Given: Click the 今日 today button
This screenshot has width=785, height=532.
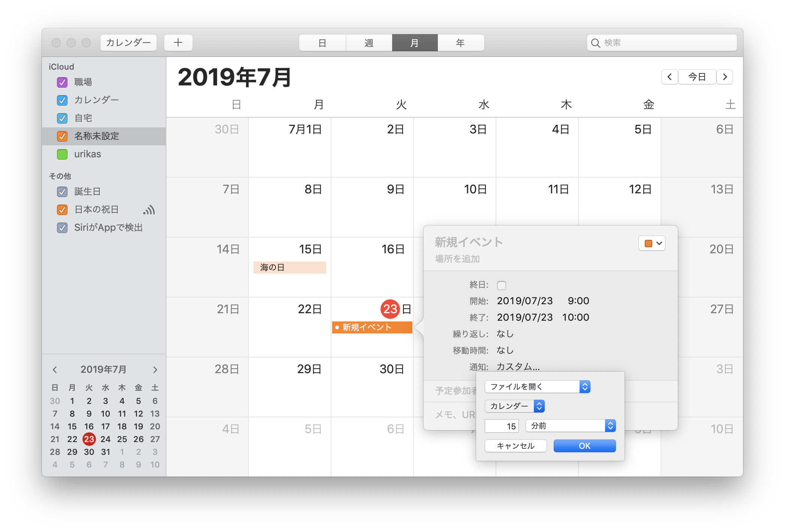Looking at the screenshot, I should (697, 77).
